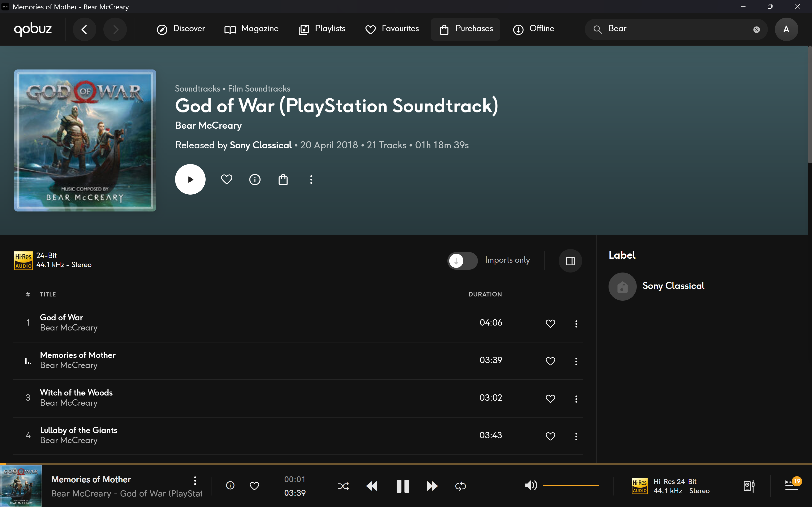Open Bear McCreary artist link
The image size is (812, 507).
(x=208, y=125)
